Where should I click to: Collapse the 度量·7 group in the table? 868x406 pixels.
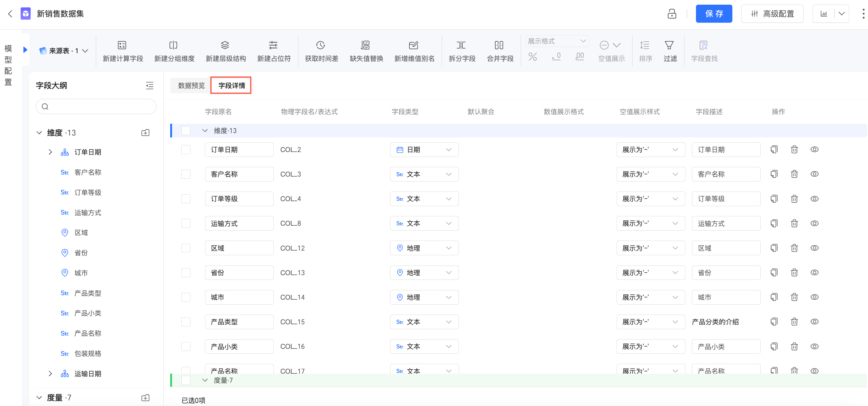204,381
